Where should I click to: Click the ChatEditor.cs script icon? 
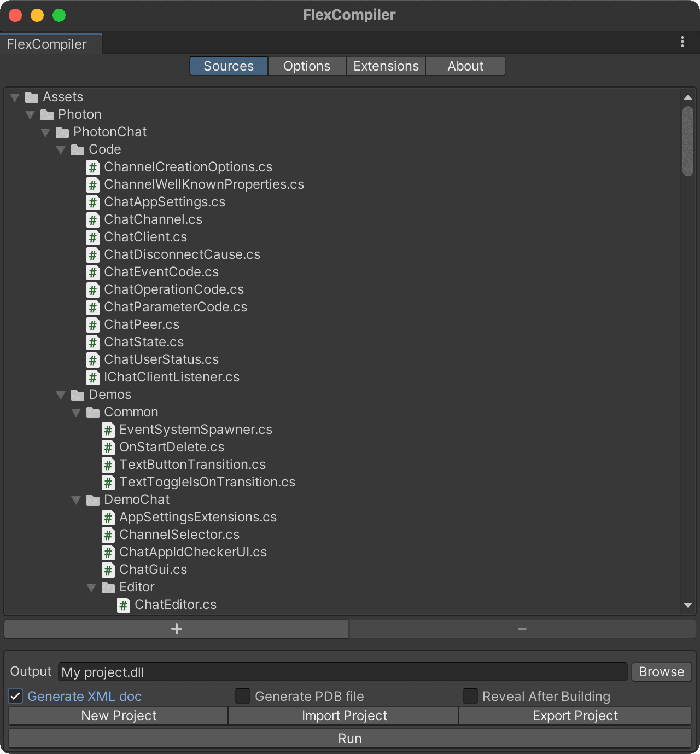coord(124,605)
